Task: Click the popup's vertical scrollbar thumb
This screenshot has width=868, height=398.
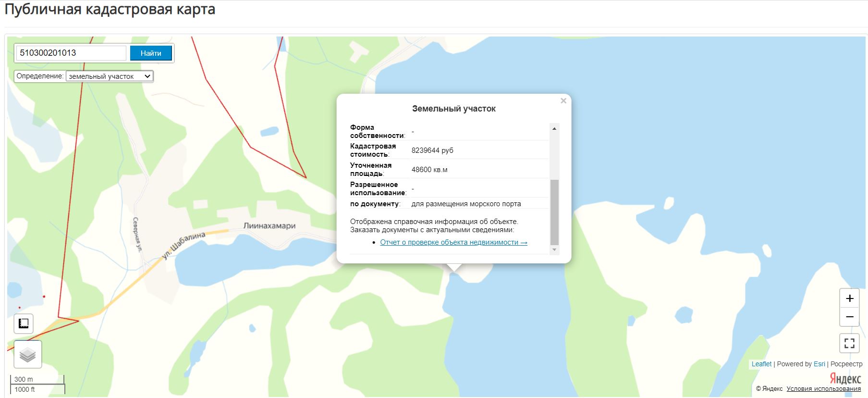Action: point(554,211)
